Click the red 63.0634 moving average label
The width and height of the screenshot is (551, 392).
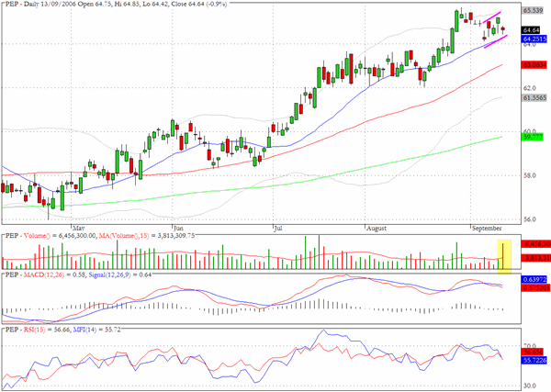point(534,64)
